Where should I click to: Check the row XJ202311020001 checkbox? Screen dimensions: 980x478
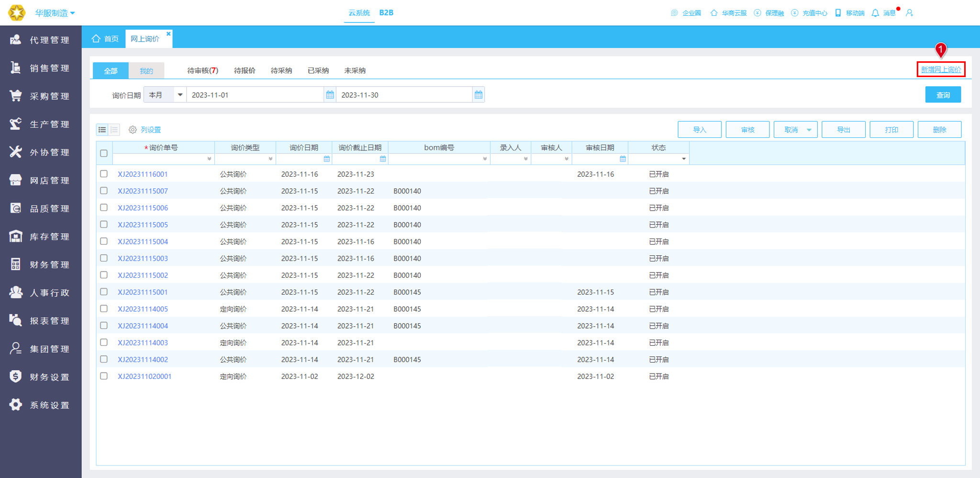[104, 376]
